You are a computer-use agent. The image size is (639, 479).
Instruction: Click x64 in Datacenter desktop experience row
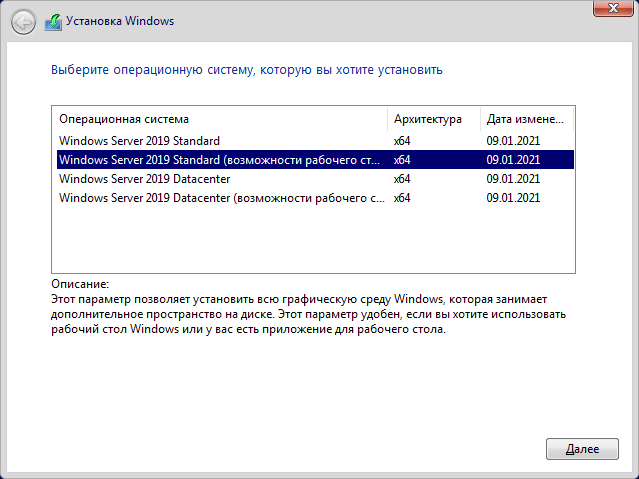[402, 198]
